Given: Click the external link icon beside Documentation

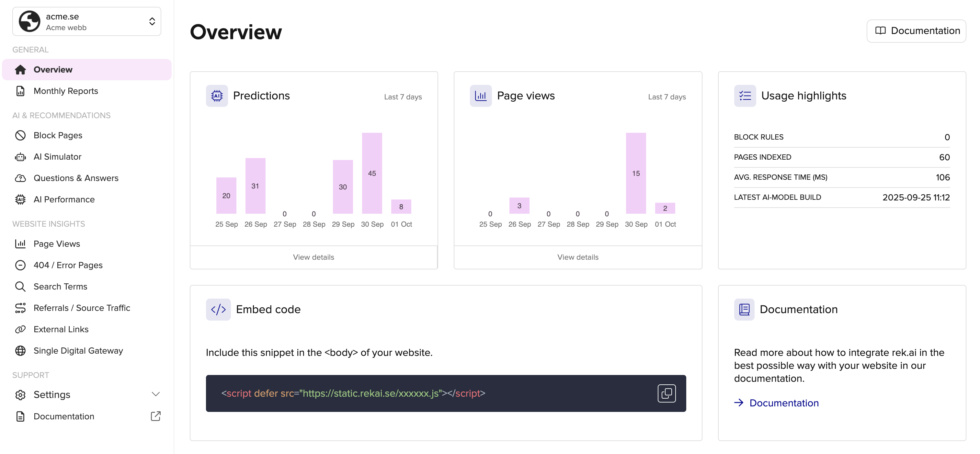Looking at the screenshot, I should (155, 416).
